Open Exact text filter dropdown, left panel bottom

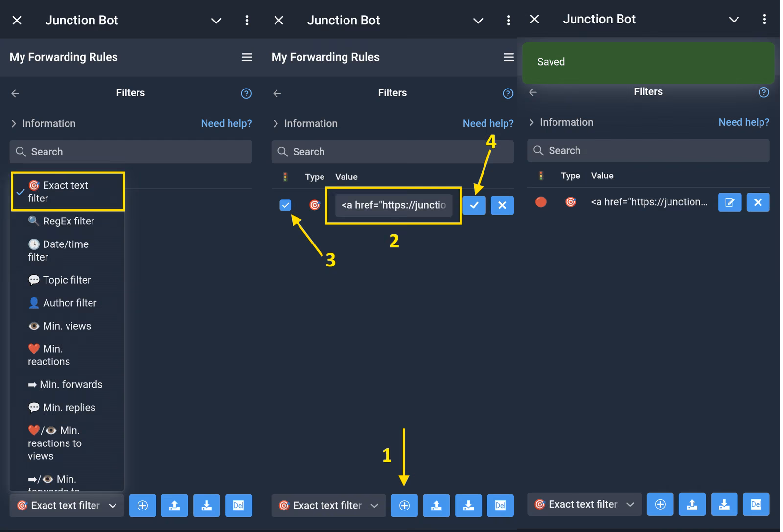pos(67,505)
